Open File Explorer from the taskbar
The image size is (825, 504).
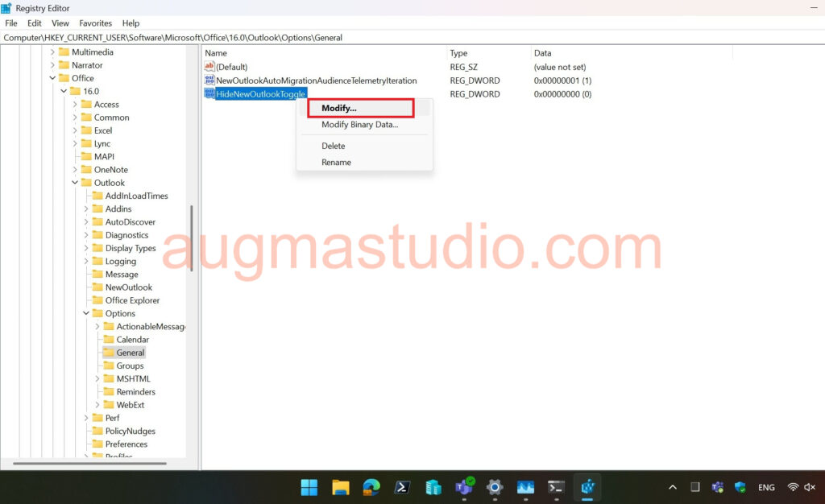coord(341,487)
